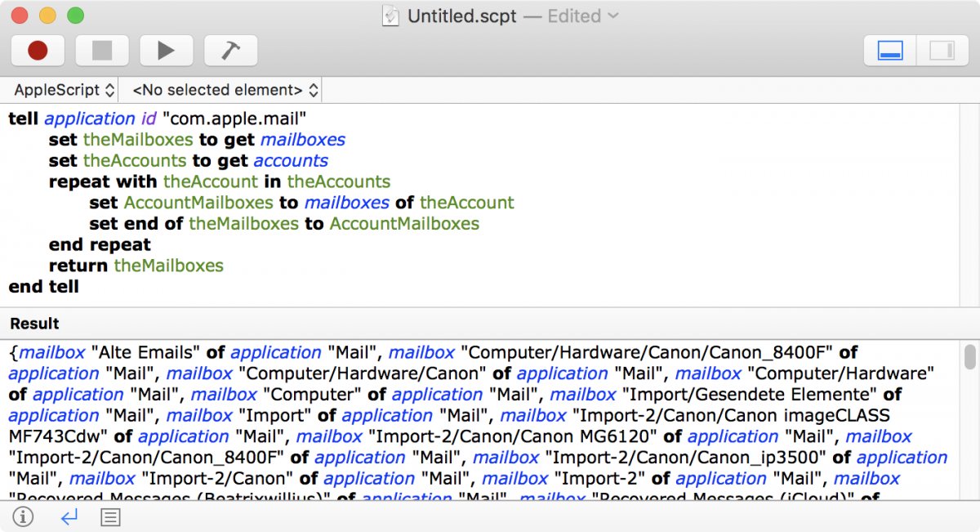
Task: Open the '<No selected element>' navigation dropdown
Action: 220,90
